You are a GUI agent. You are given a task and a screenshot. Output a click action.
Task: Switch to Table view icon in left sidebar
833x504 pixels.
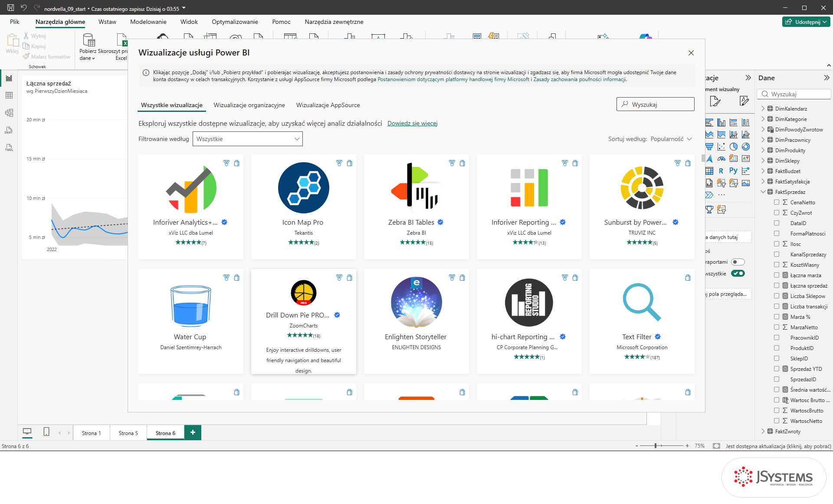pos(9,95)
